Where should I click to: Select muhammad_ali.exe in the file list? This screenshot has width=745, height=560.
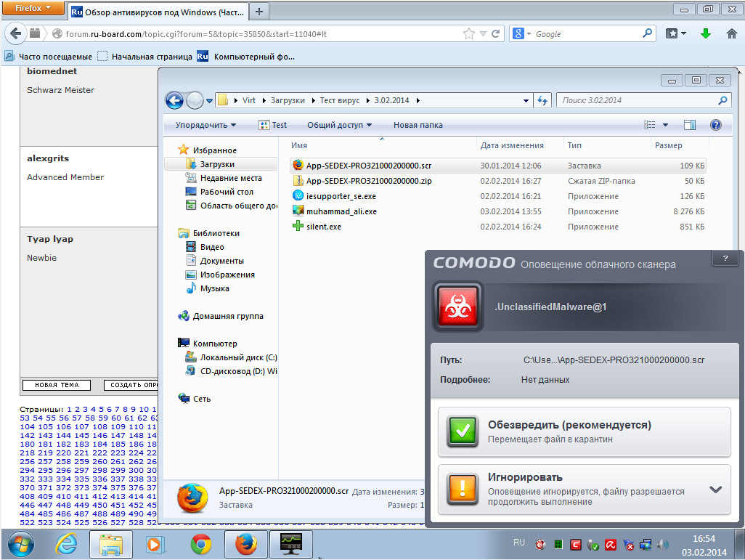(341, 211)
